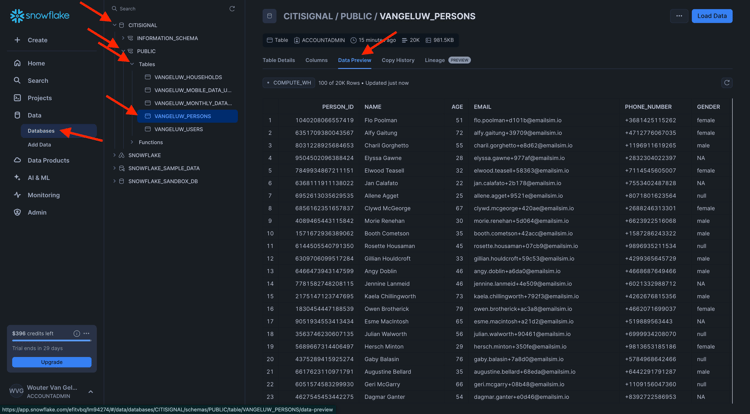Expand the INFORMATION_SCHEMA schema
This screenshot has height=414, width=750.
(123, 38)
